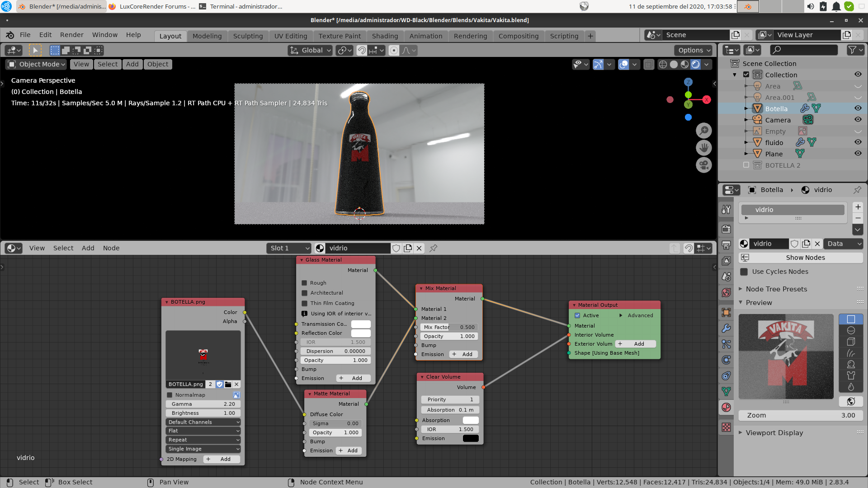Switch to the Shading workspace tab
868x488 pixels.
385,36
